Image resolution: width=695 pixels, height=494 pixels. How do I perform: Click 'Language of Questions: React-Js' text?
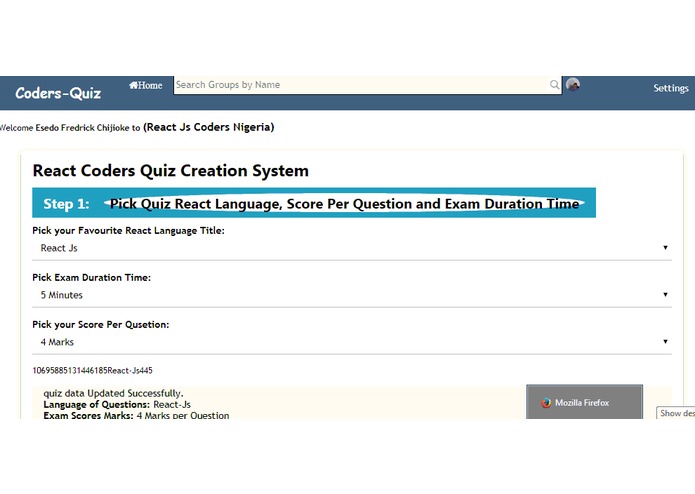[117, 405]
